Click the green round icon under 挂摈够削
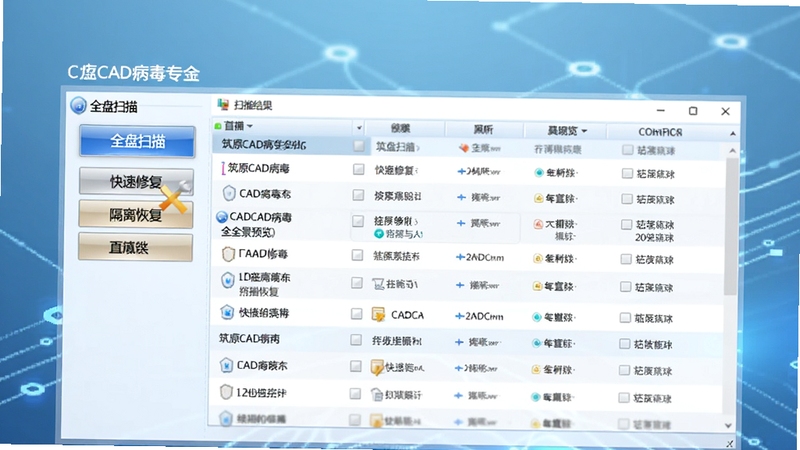Image resolution: width=800 pixels, height=450 pixels. (x=379, y=234)
